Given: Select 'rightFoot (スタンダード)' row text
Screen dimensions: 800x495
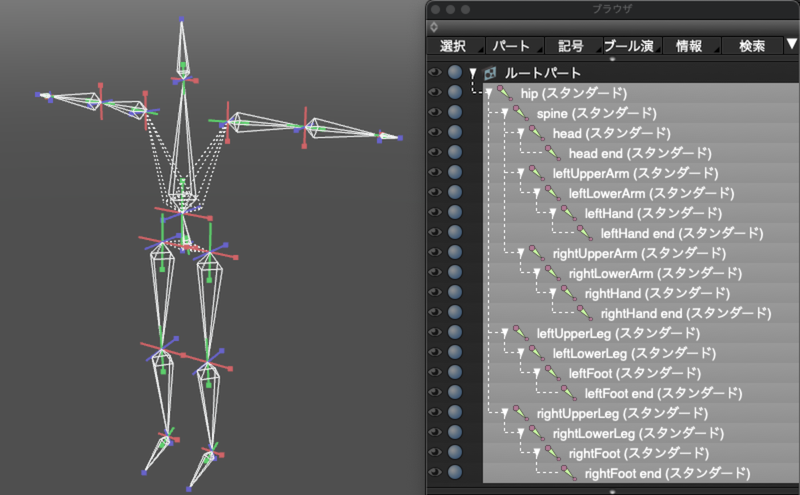Looking at the screenshot, I should tap(639, 453).
